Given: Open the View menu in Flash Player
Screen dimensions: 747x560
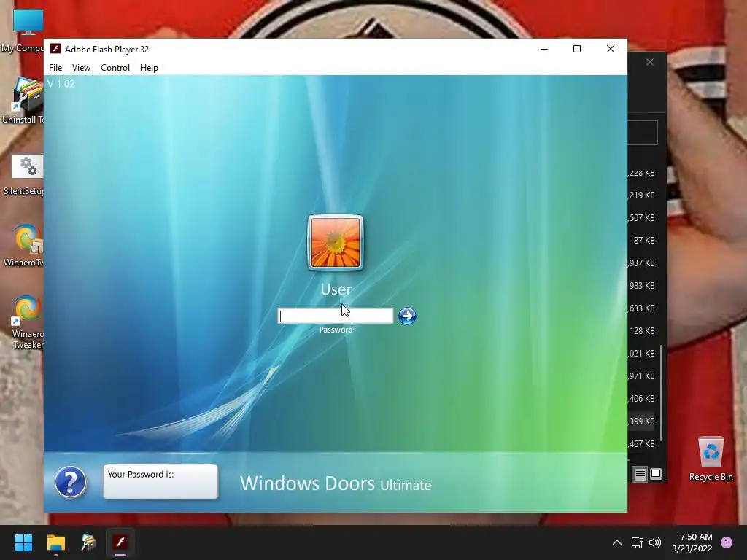Looking at the screenshot, I should [x=81, y=68].
